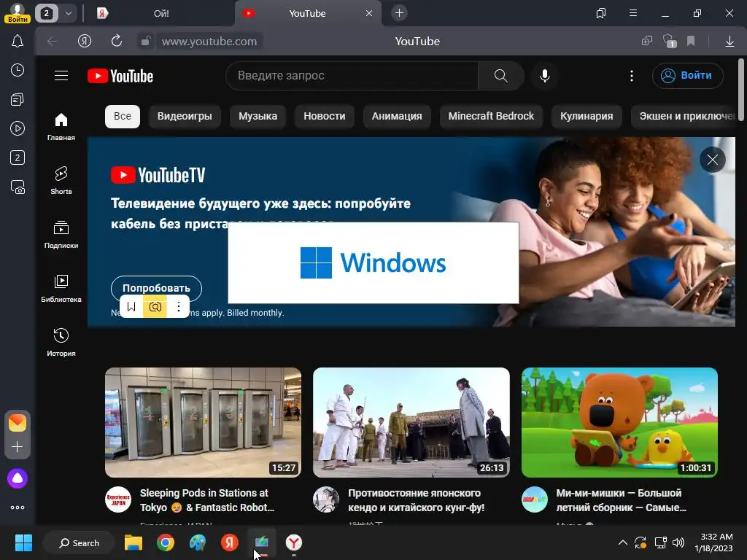Launch Alice voice assistant in sidebar

[18, 478]
